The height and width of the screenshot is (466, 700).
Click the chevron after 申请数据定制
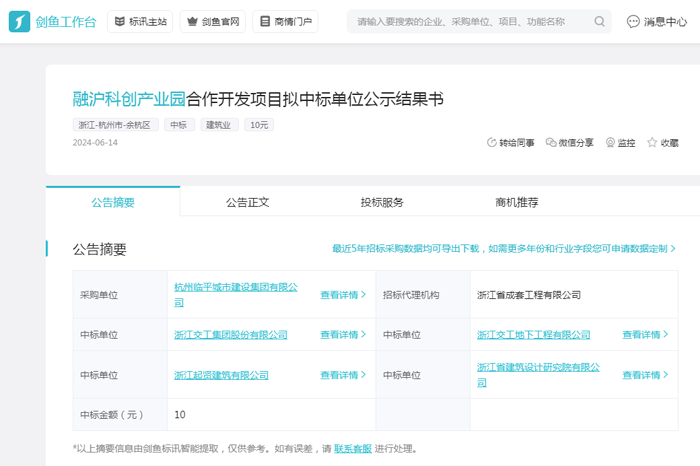(x=673, y=249)
